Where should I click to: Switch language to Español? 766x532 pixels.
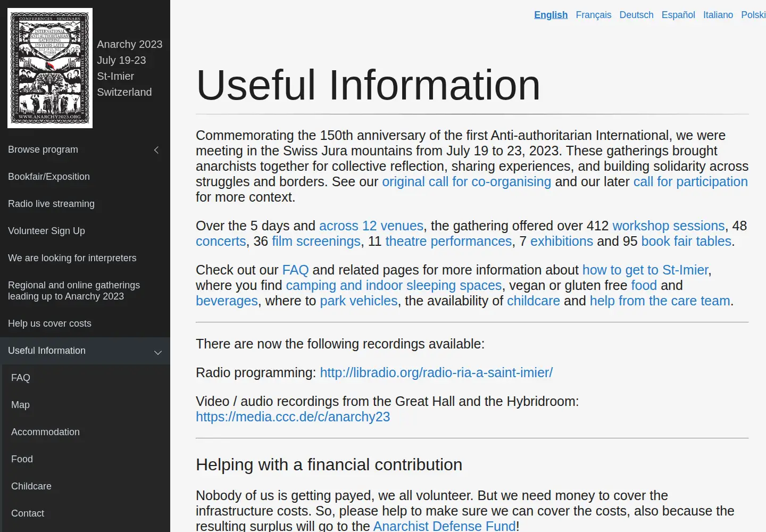point(678,15)
